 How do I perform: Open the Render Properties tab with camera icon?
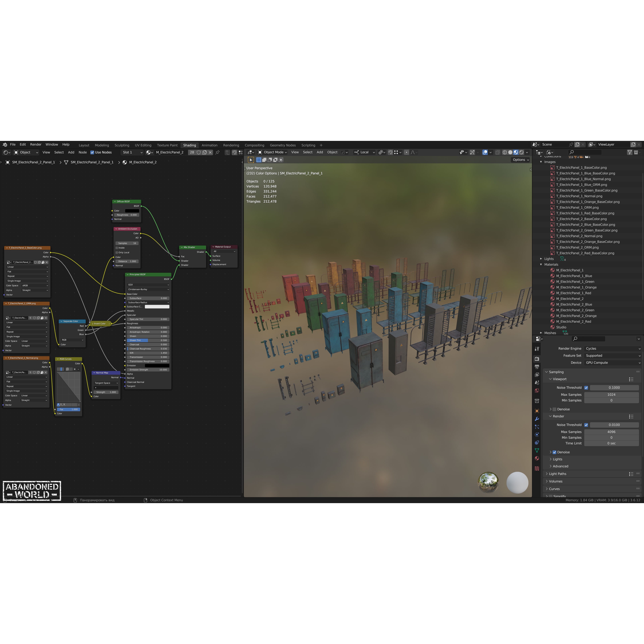(537, 359)
